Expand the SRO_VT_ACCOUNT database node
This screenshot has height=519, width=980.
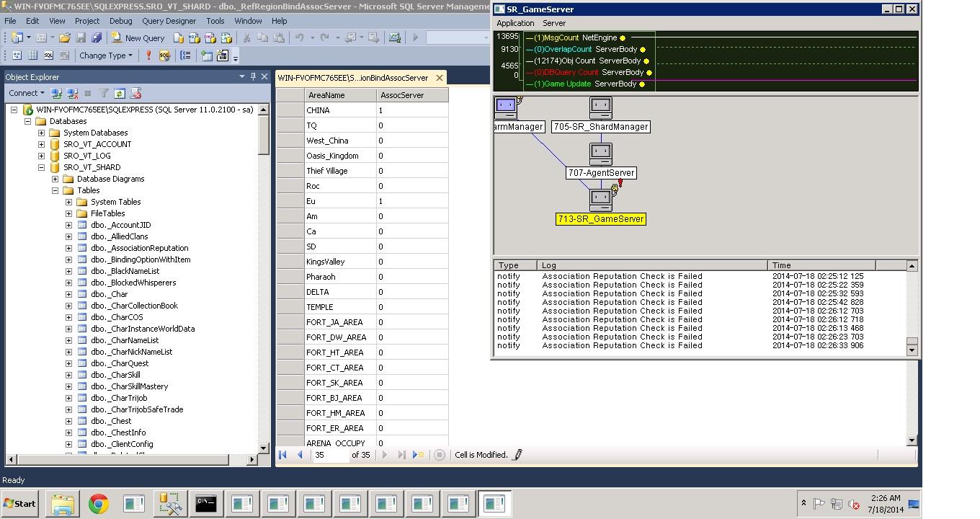pos(41,144)
